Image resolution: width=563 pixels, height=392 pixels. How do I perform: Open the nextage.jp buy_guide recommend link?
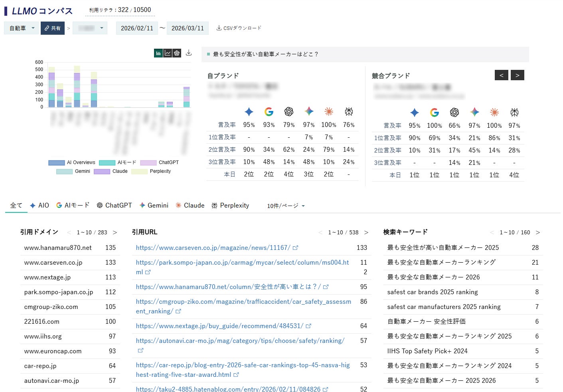pos(219,326)
